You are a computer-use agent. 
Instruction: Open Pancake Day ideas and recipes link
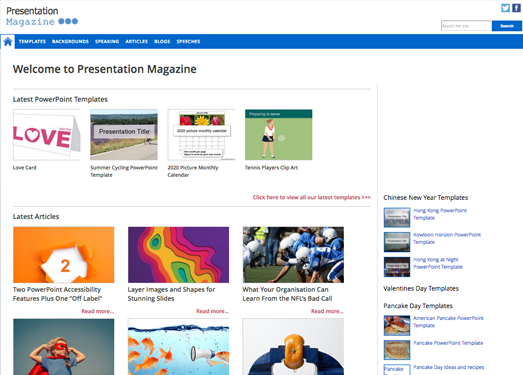click(x=449, y=367)
